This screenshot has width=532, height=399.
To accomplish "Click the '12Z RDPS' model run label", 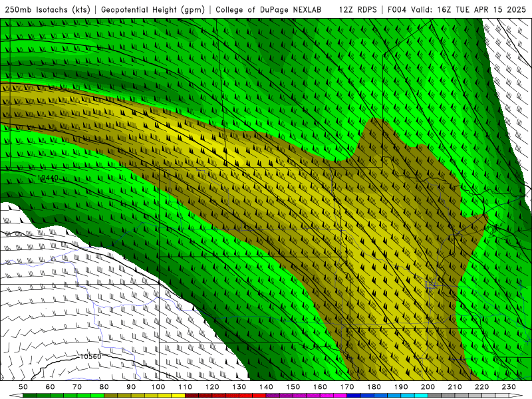I will (358, 10).
